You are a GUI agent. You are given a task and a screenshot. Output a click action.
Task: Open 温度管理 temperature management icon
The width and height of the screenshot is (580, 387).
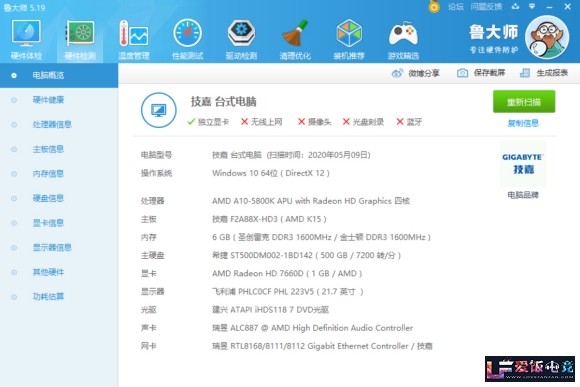134,33
